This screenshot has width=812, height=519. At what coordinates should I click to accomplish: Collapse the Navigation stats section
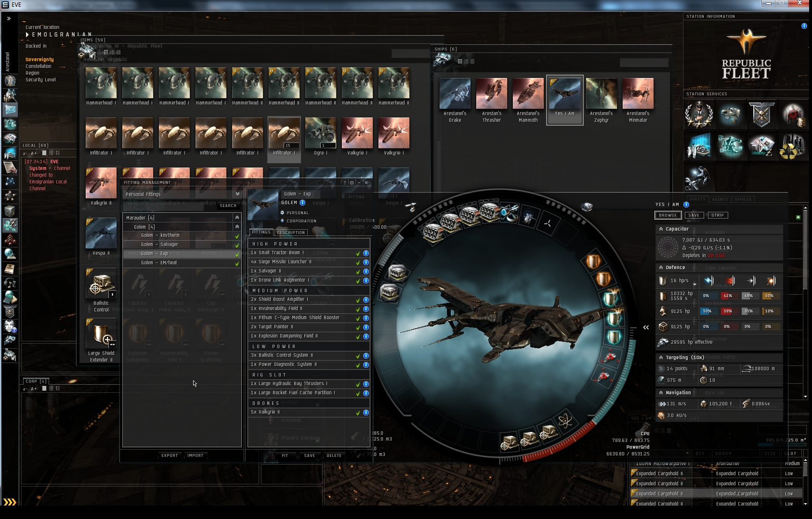tap(661, 393)
